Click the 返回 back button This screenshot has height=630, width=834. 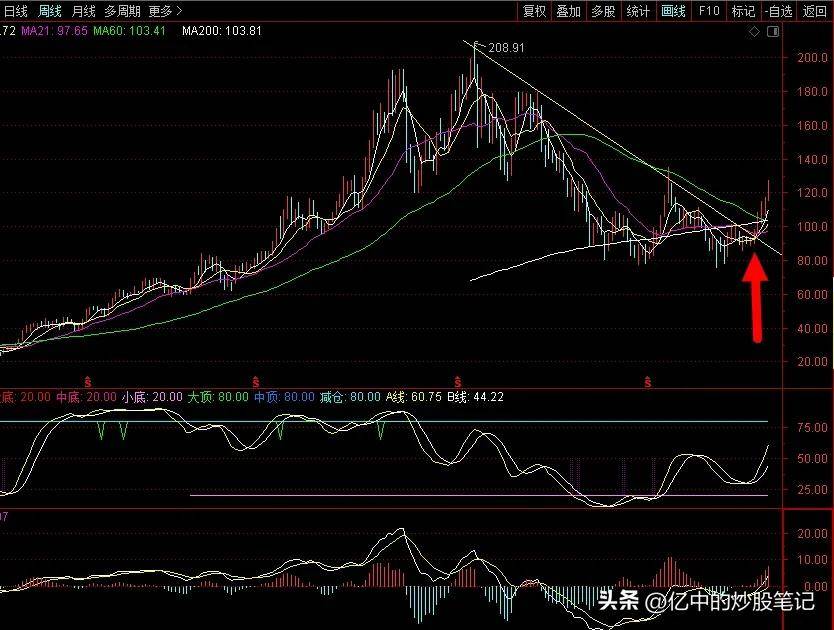(x=814, y=11)
